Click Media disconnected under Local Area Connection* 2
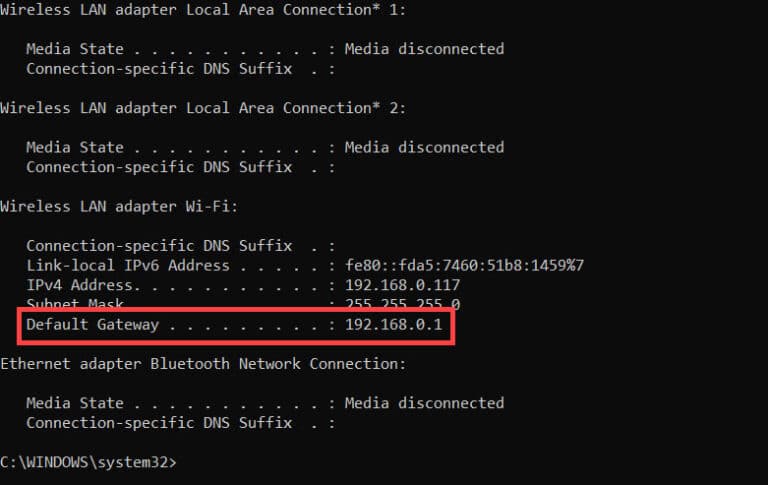Screen dimensions: 768x485 (424, 147)
